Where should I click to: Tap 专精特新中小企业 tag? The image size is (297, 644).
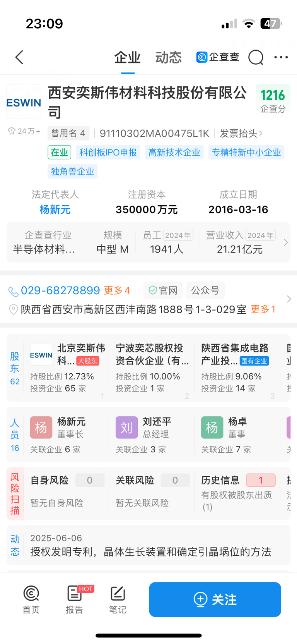tap(246, 152)
